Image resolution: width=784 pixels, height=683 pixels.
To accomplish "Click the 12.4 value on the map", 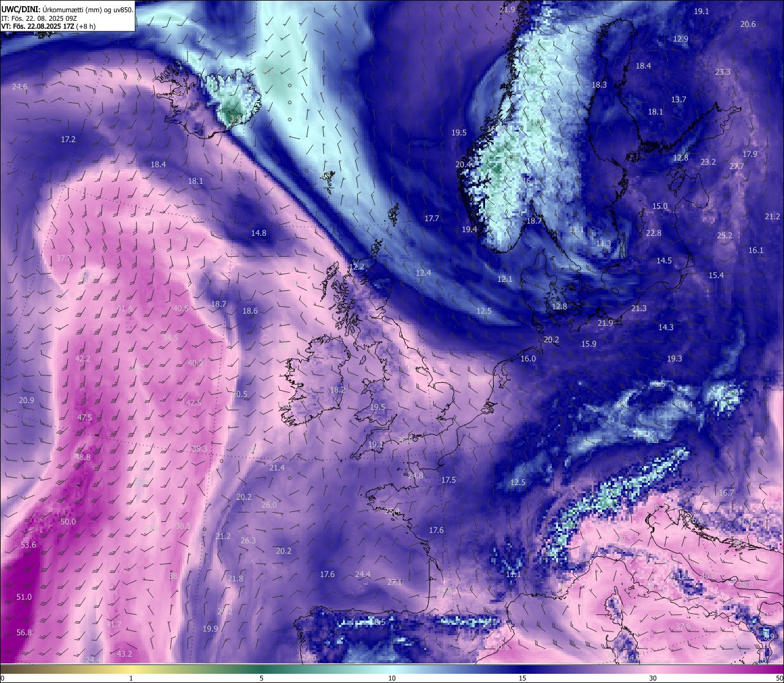I will (x=423, y=273).
